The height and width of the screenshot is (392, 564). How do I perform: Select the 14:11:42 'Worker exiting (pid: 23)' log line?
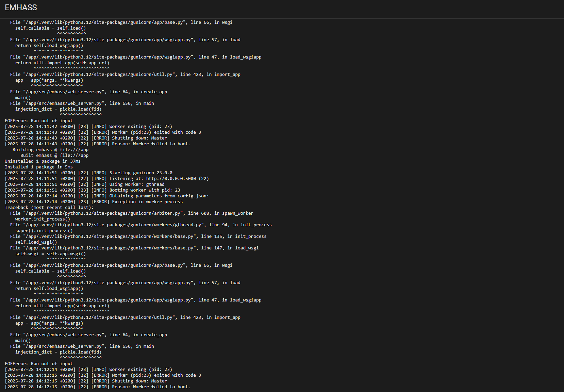coord(88,127)
